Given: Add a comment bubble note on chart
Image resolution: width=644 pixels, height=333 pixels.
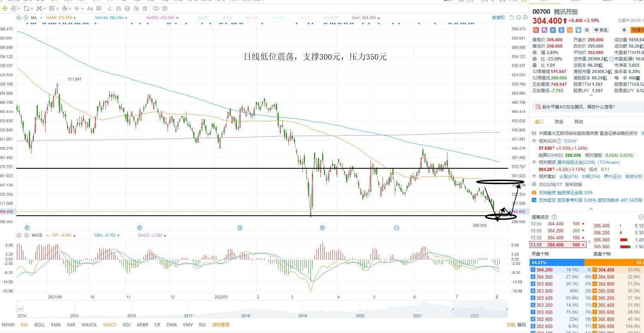Looking at the screenshot, I should (x=99, y=8).
